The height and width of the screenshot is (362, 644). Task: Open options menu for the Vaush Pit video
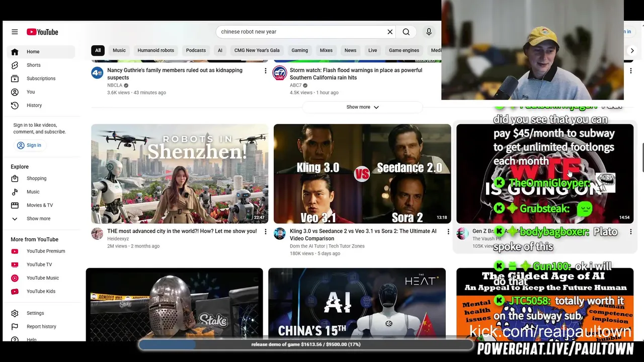tap(631, 232)
